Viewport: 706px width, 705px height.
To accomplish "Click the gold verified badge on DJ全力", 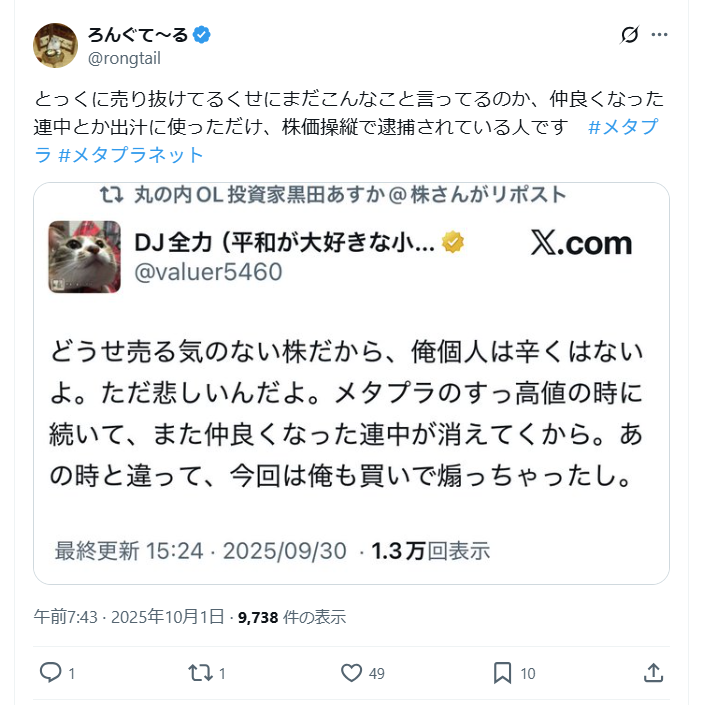I will pos(453,242).
